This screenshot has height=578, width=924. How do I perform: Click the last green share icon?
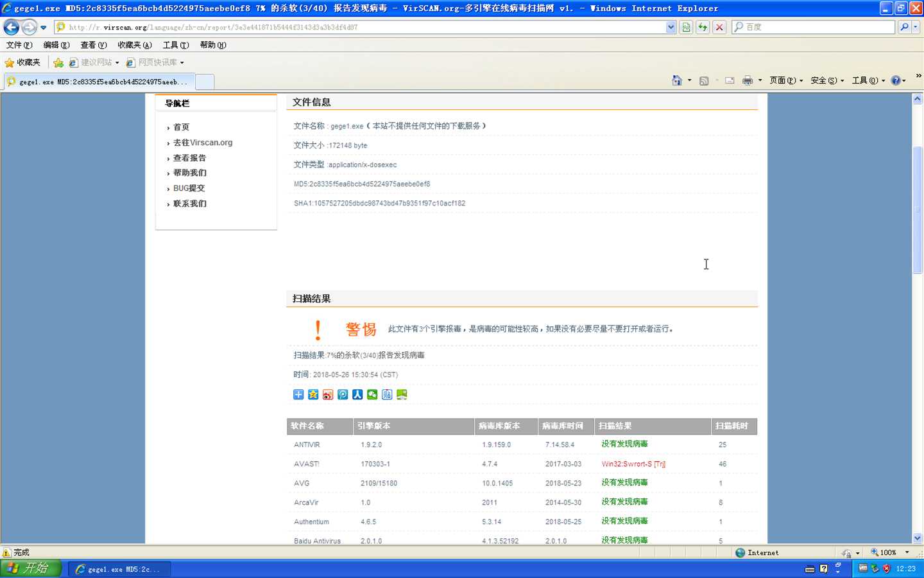coord(402,394)
